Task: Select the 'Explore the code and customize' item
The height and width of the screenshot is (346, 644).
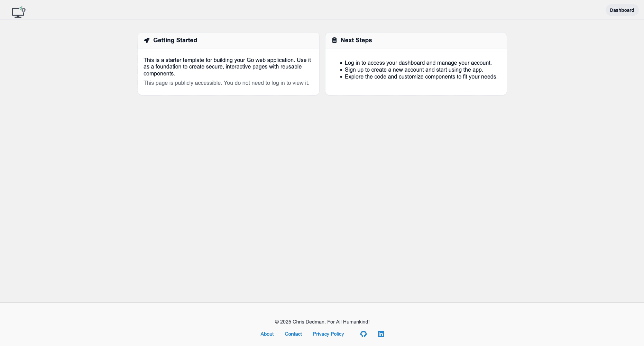Action: pos(421,76)
